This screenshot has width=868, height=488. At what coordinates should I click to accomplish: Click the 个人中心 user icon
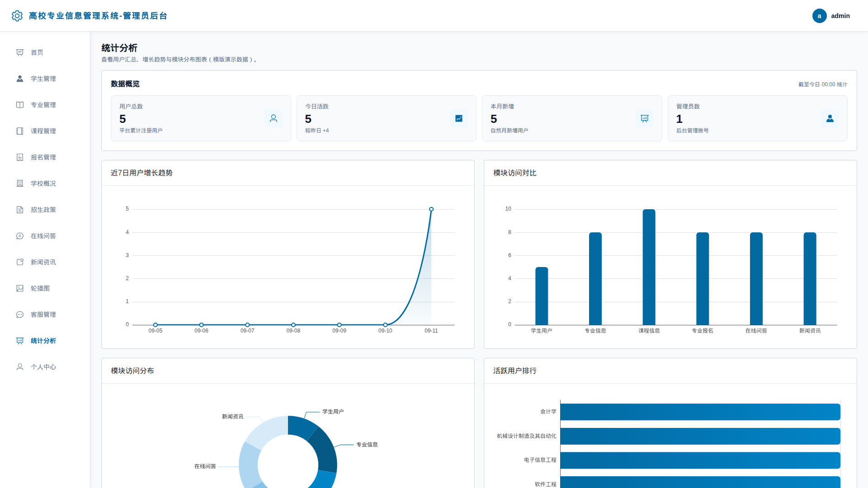20,367
